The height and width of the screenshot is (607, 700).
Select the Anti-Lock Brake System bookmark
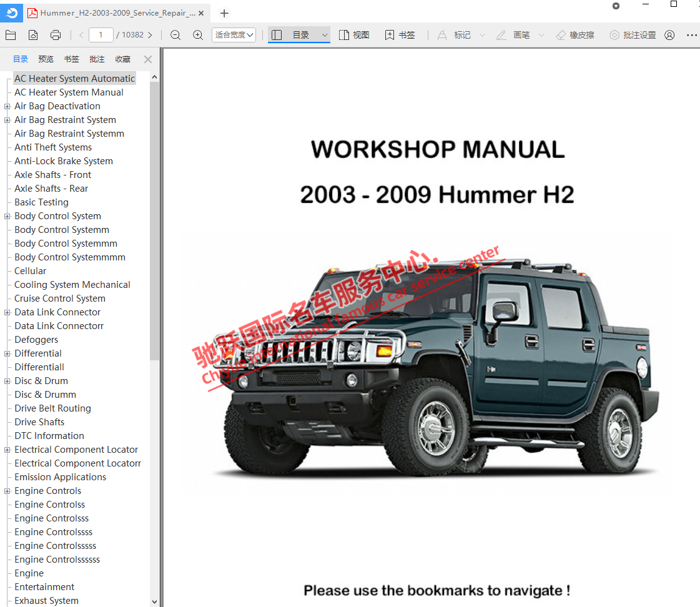click(x=63, y=160)
